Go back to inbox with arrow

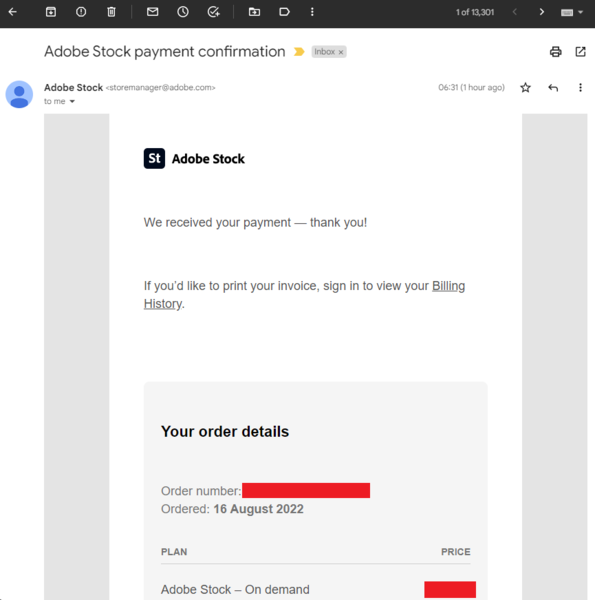tap(13, 12)
